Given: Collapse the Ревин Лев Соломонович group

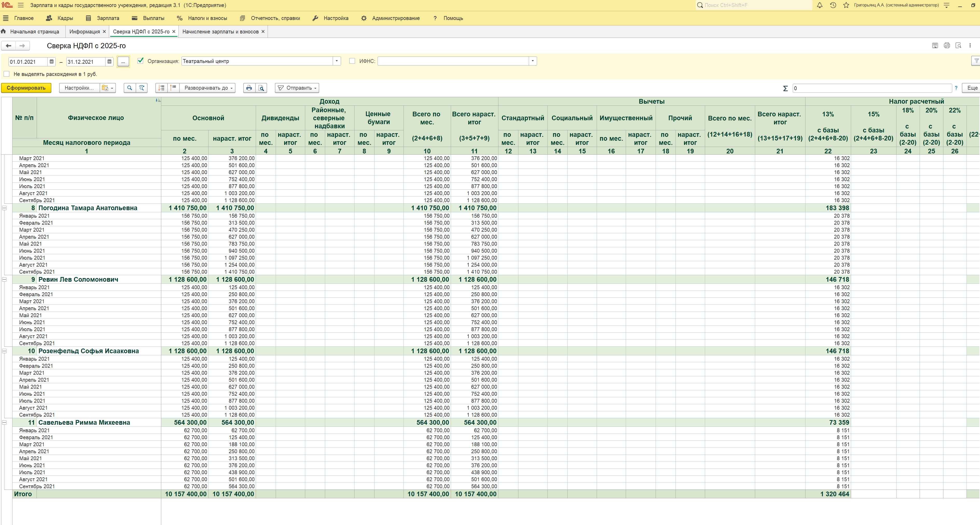Looking at the screenshot, I should [5, 279].
